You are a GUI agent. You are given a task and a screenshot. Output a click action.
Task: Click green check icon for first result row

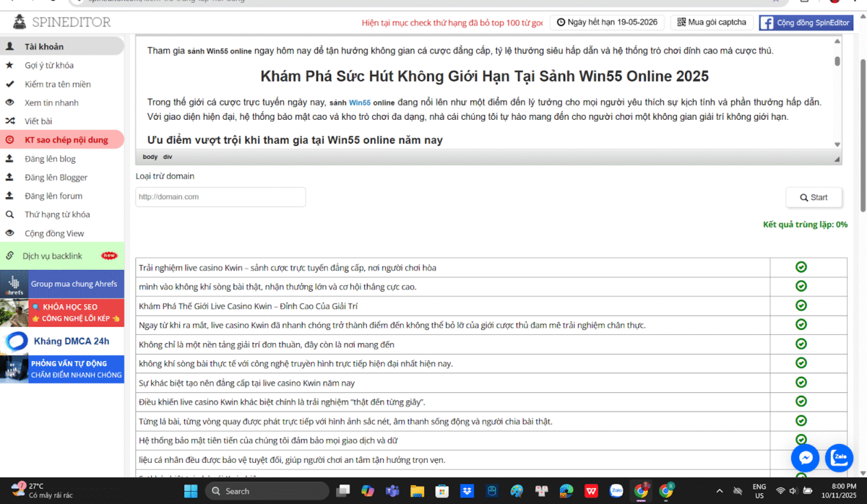click(801, 267)
